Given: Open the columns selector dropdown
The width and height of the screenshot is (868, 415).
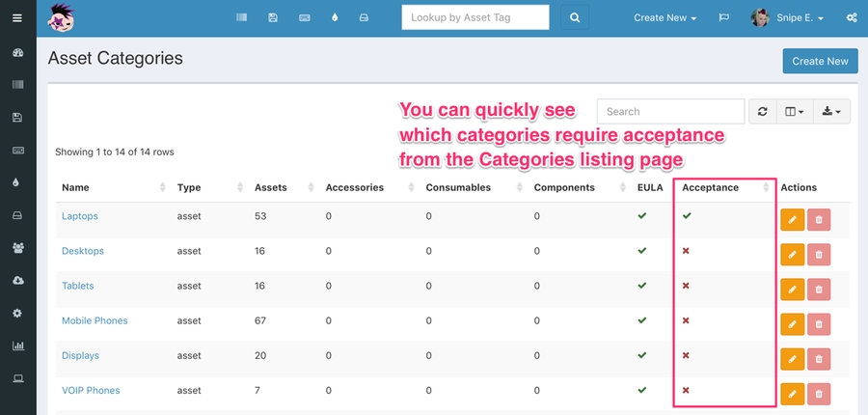Looking at the screenshot, I should click(796, 112).
